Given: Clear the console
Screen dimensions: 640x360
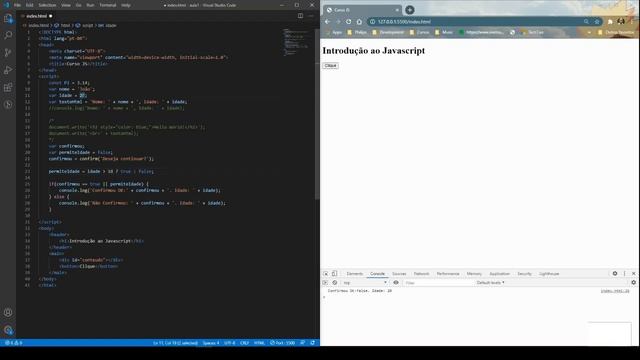Looking at the screenshot, I should click(x=335, y=282).
